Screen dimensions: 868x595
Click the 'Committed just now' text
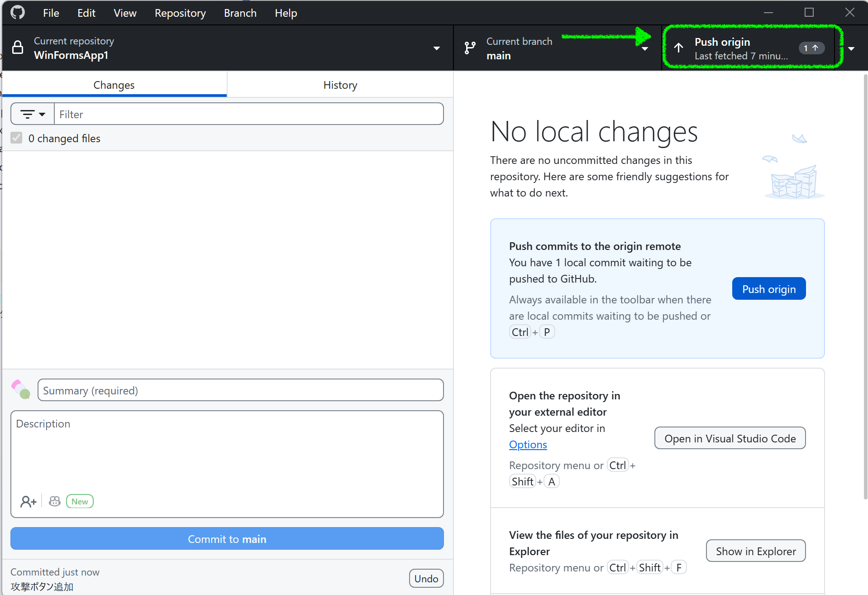[x=55, y=572]
